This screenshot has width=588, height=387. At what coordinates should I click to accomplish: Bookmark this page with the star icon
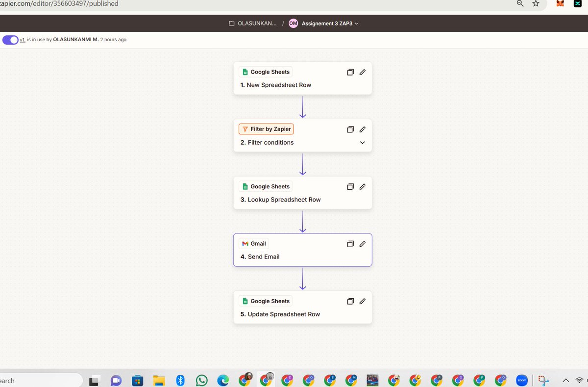pyautogui.click(x=536, y=3)
